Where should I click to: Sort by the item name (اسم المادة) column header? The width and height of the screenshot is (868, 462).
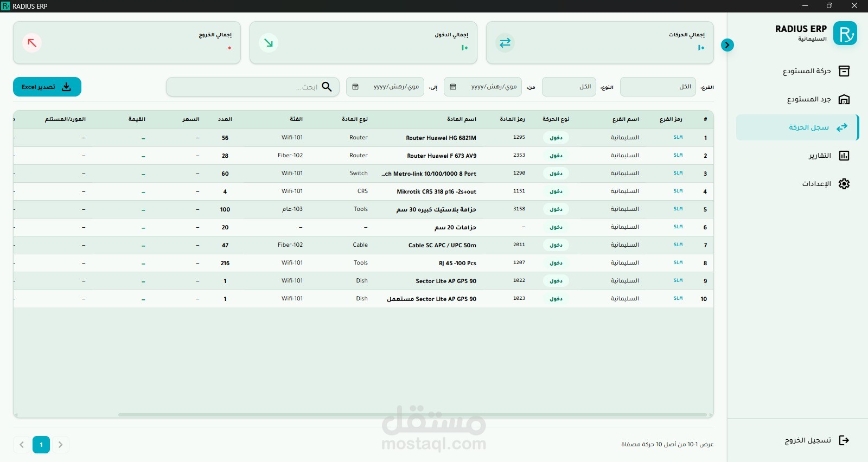pos(462,119)
